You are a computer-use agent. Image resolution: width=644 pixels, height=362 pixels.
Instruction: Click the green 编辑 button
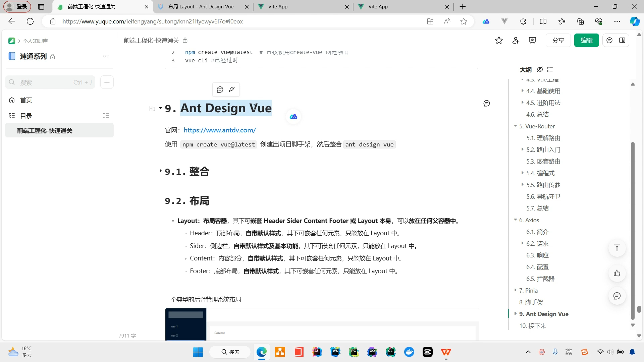pyautogui.click(x=586, y=40)
